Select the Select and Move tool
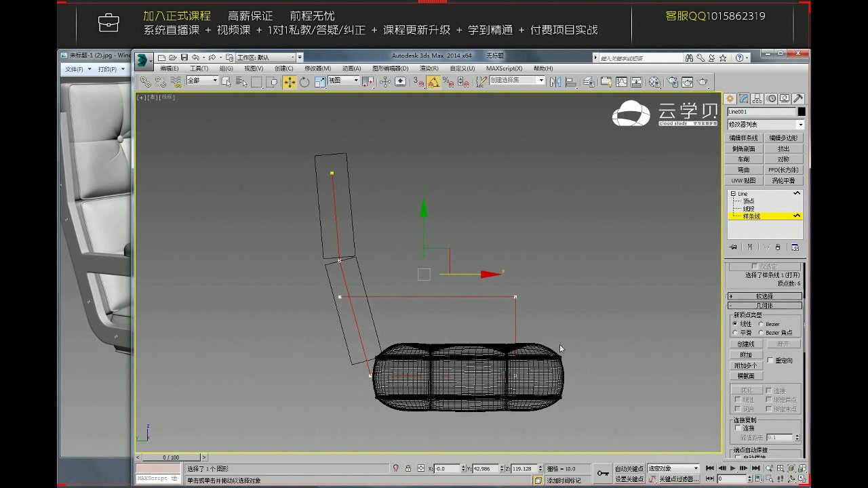Screen dimensions: 868x488 click(289, 81)
